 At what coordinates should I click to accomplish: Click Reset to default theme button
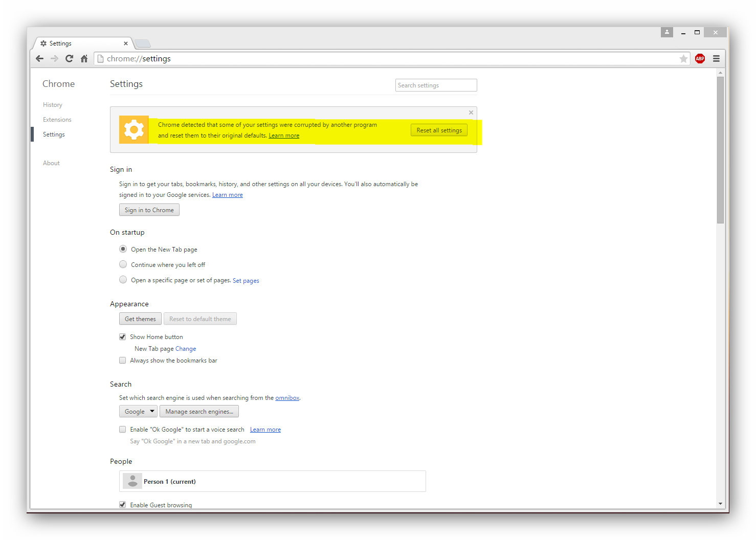[200, 319]
